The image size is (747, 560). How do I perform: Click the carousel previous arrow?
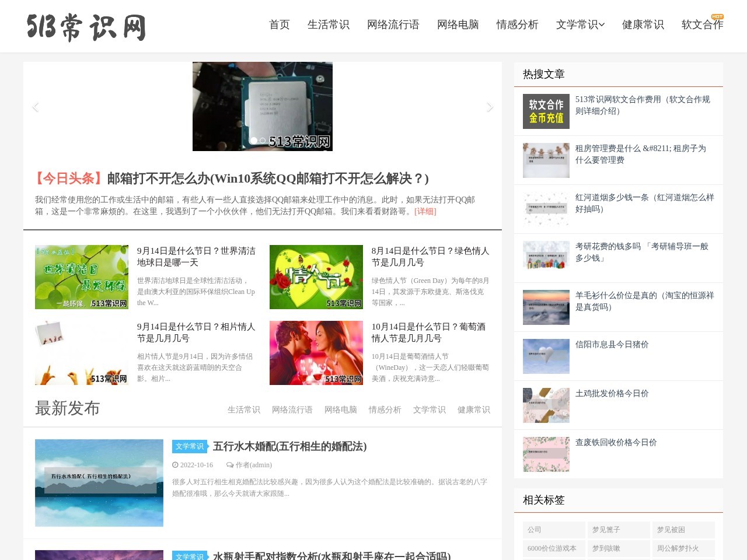pos(35,107)
